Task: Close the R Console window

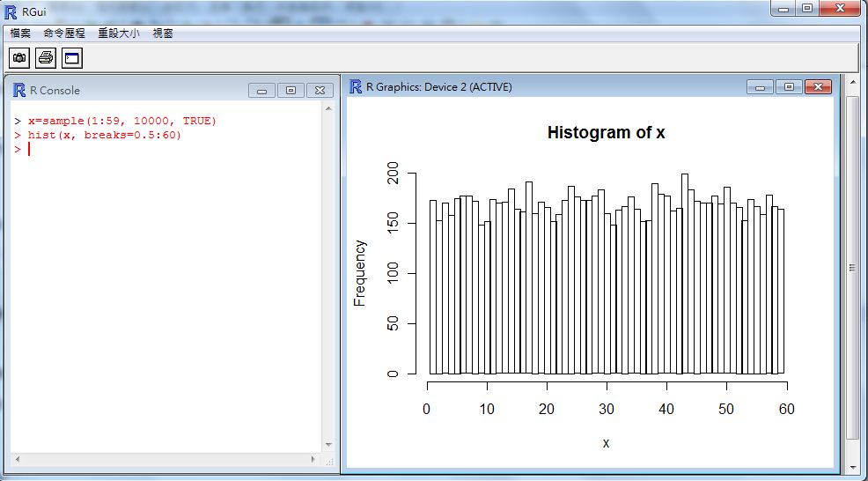Action: 320,90
